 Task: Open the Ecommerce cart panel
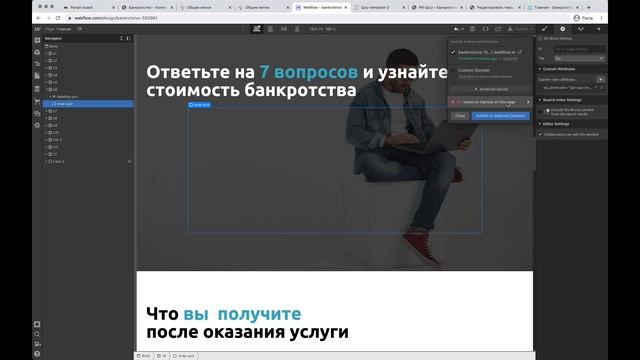37,101
